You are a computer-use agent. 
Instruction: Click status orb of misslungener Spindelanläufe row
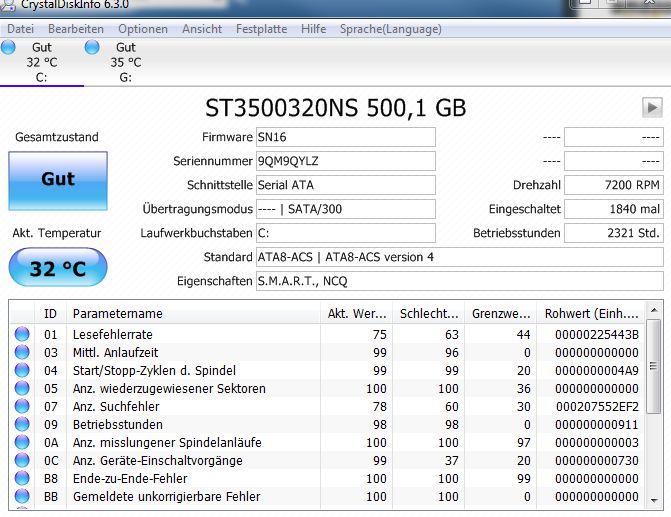22,442
